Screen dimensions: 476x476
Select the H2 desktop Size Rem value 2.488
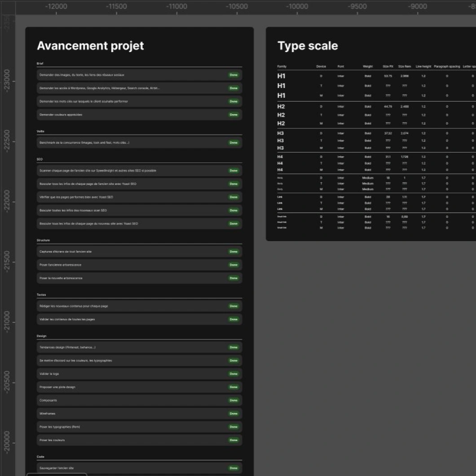pyautogui.click(x=405, y=107)
